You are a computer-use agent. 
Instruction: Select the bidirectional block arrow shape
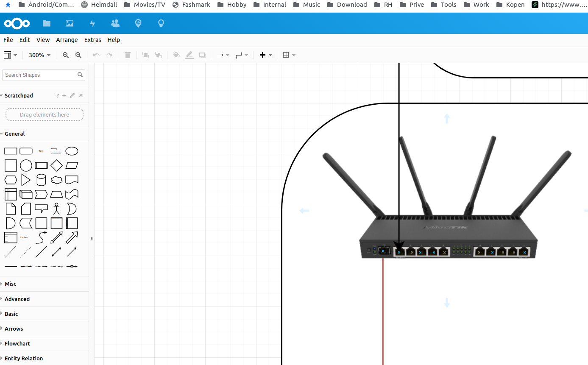56,237
